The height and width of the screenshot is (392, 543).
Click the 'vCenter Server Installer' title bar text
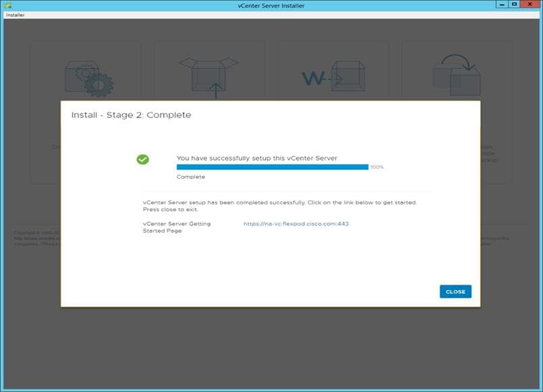click(x=271, y=5)
